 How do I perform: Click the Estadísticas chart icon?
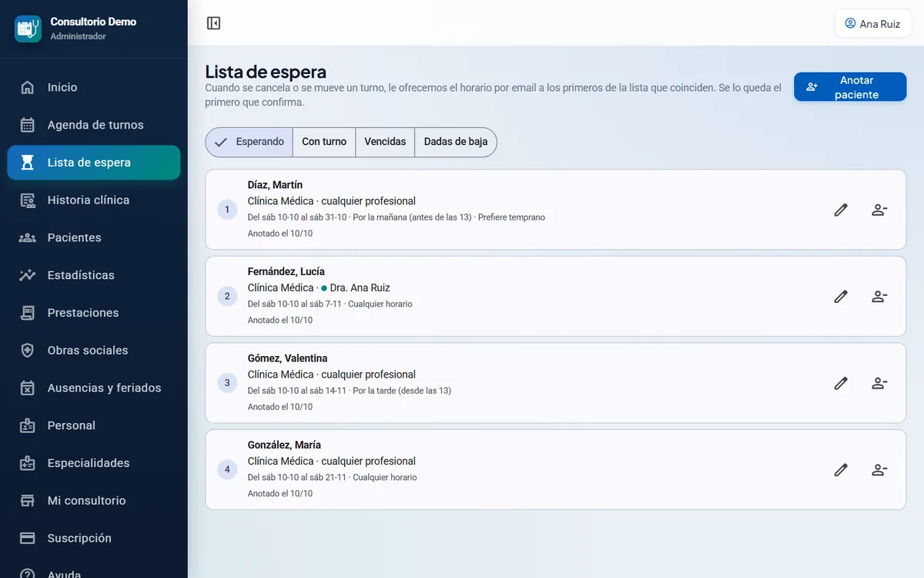[28, 275]
